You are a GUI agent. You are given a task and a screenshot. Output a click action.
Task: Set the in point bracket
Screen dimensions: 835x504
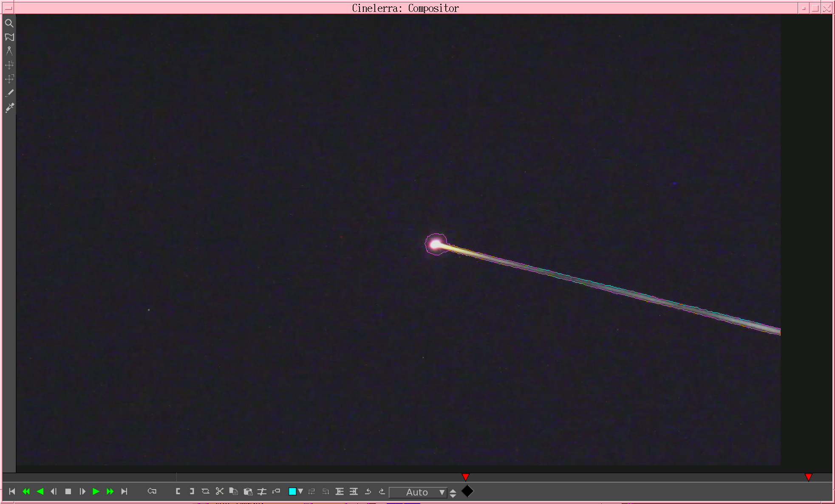[x=178, y=491]
